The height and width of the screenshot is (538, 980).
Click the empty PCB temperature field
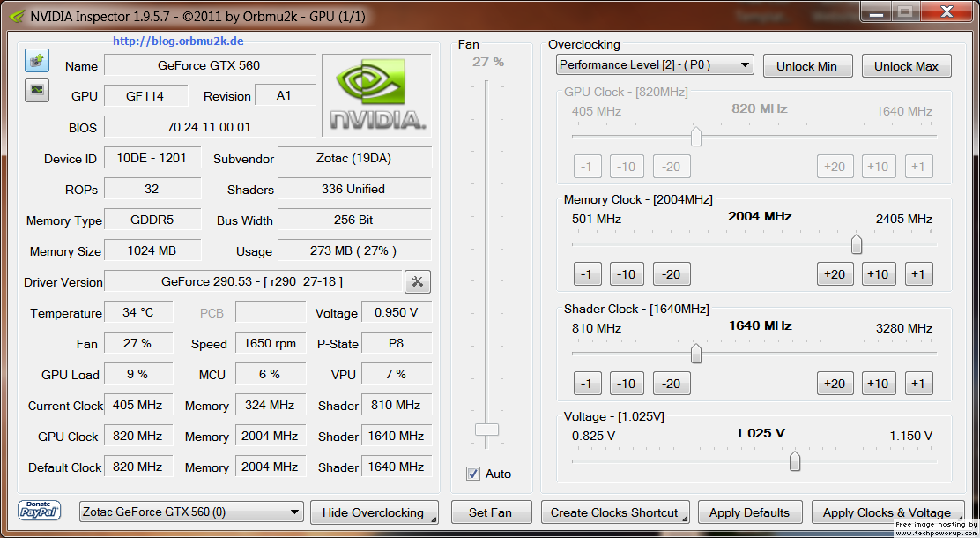click(270, 312)
